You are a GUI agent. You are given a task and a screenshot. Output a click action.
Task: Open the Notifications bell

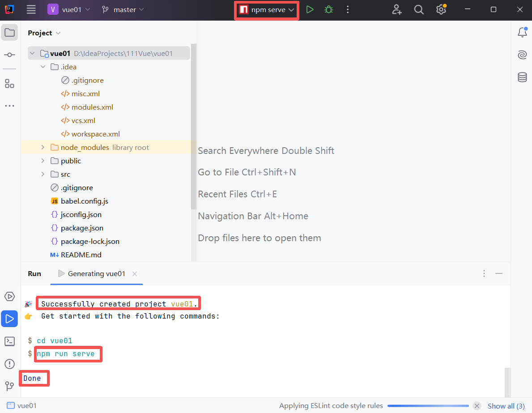tap(522, 32)
